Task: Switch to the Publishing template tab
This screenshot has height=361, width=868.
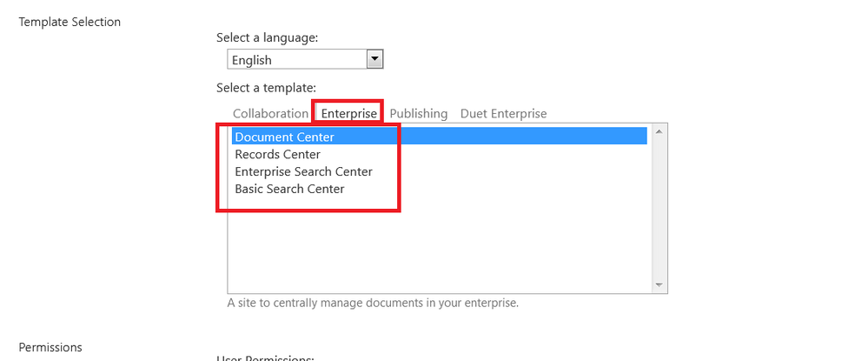Action: 419,114
